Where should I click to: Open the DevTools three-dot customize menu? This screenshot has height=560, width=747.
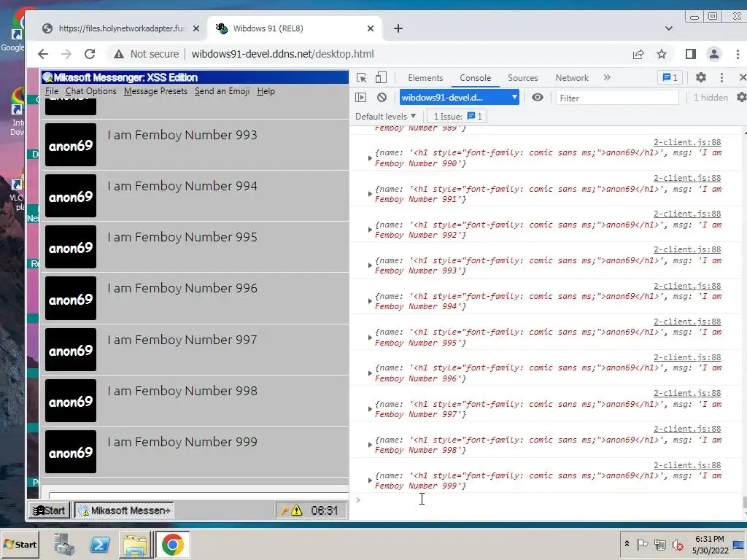(x=721, y=77)
